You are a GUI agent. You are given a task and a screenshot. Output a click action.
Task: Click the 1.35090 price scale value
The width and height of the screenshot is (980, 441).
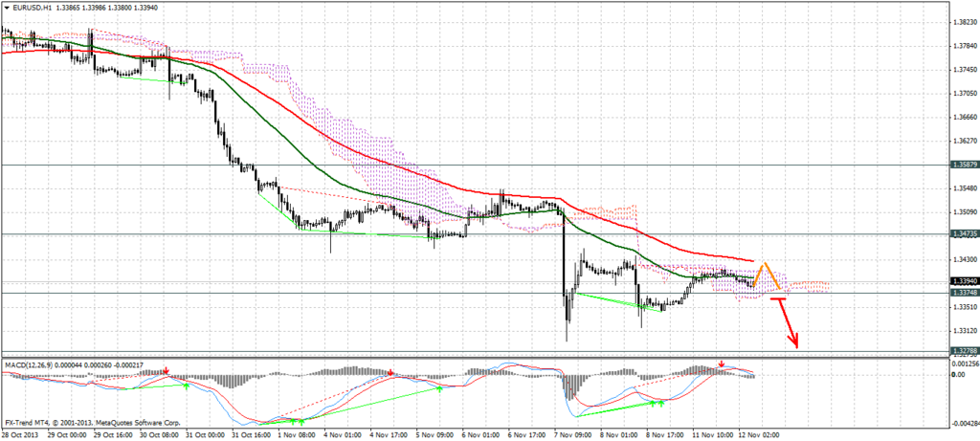click(965, 212)
